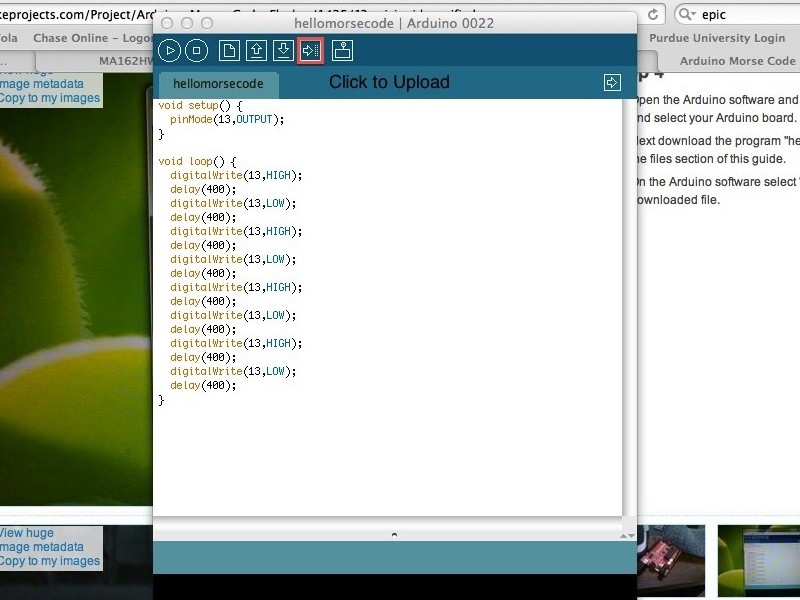Image resolution: width=800 pixels, height=600 pixels.
Task: Open the pink Arduino board thumbnail
Action: pos(671,561)
